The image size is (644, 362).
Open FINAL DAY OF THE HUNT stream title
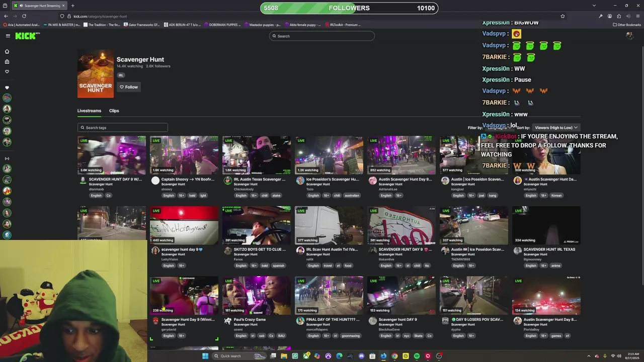pyautogui.click(x=333, y=319)
